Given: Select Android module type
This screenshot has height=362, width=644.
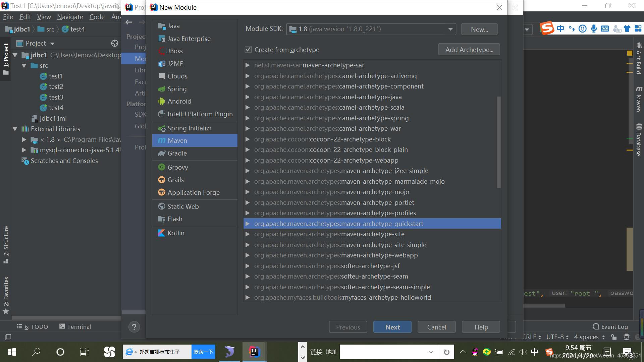Looking at the screenshot, I should pos(195,101).
